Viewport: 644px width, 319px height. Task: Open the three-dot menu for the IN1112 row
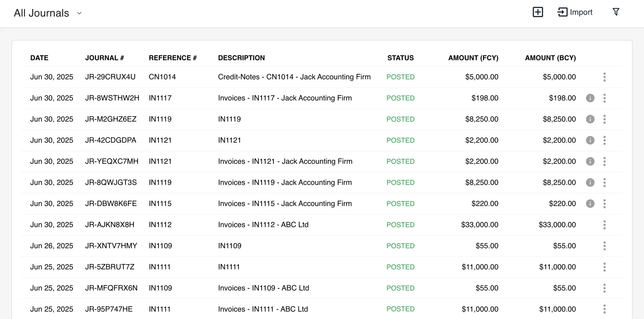605,225
